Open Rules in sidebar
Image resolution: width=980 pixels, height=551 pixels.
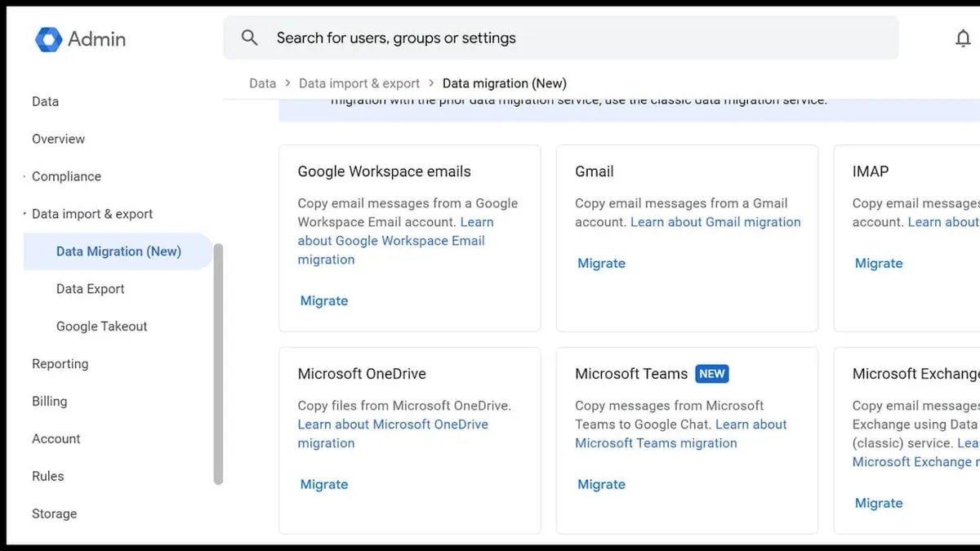(47, 477)
